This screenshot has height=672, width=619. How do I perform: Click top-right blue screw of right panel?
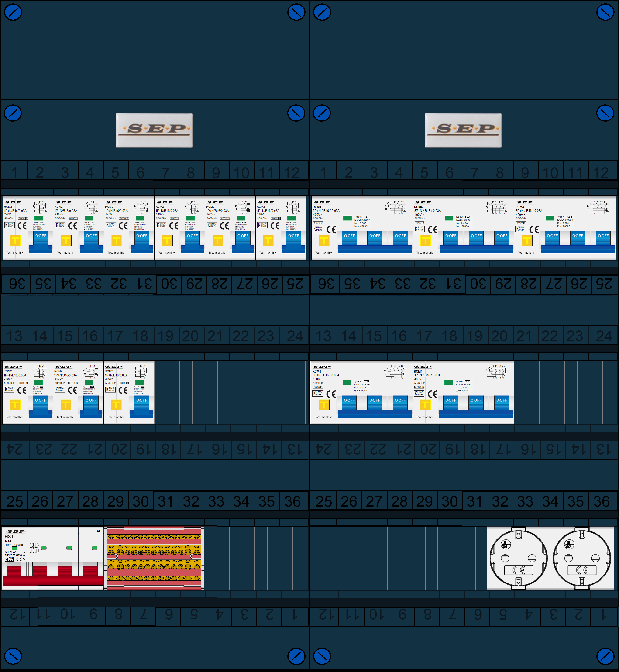coord(605,12)
